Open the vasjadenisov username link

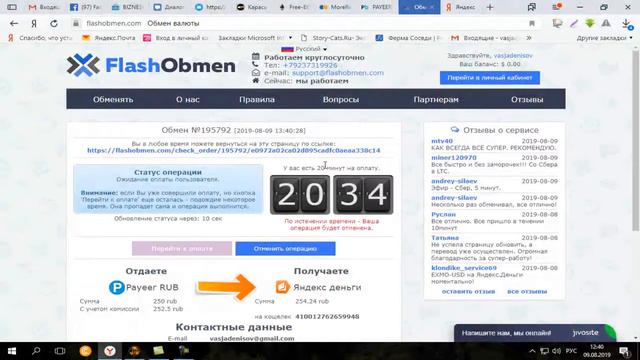513,55
